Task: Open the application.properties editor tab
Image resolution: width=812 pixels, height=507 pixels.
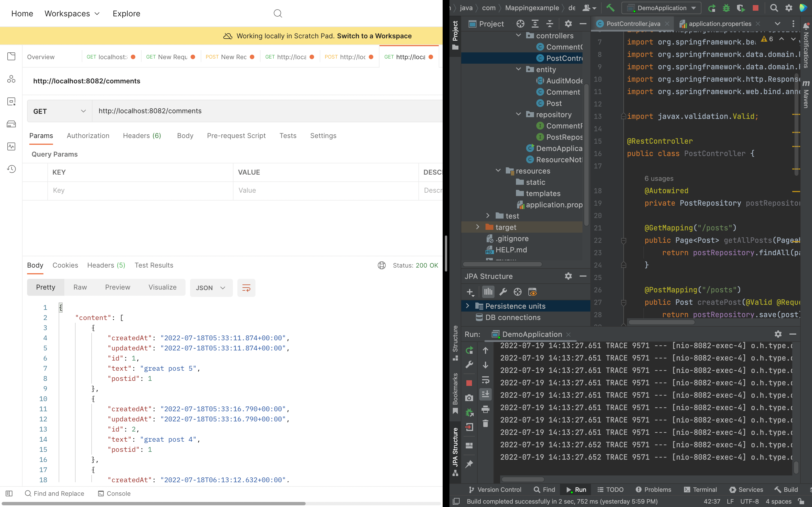Action: click(x=720, y=24)
